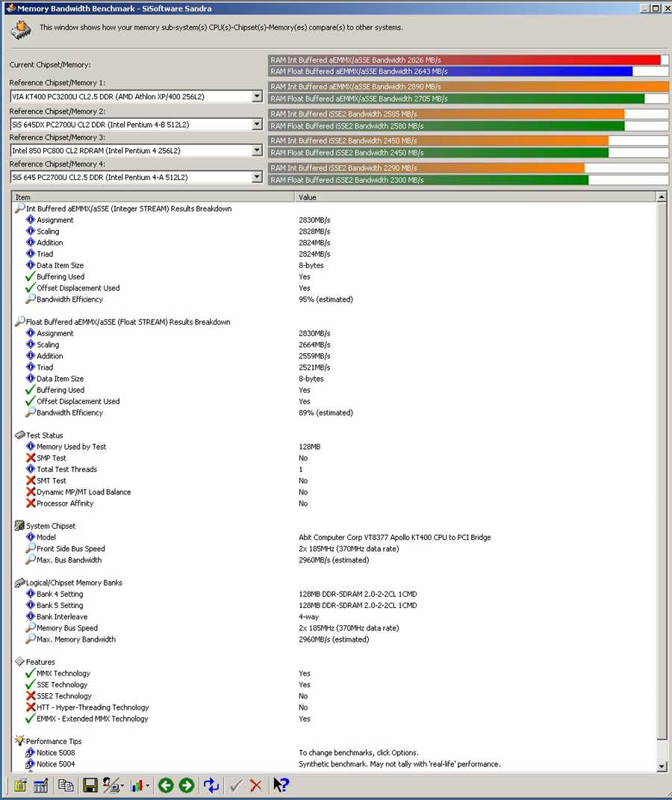Click the gray checkmark OK icon

[x=236, y=785]
